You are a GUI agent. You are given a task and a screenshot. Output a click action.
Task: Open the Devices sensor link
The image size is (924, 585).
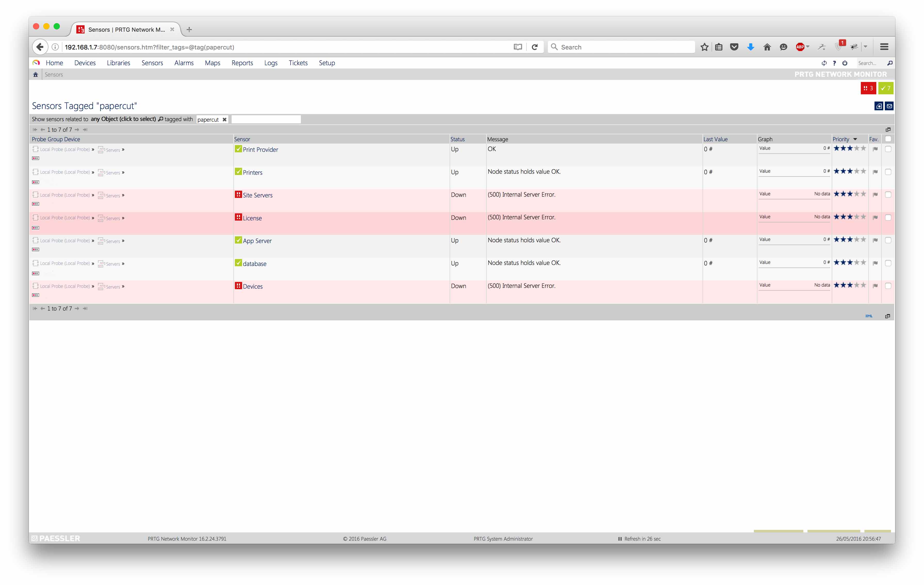pyautogui.click(x=252, y=287)
